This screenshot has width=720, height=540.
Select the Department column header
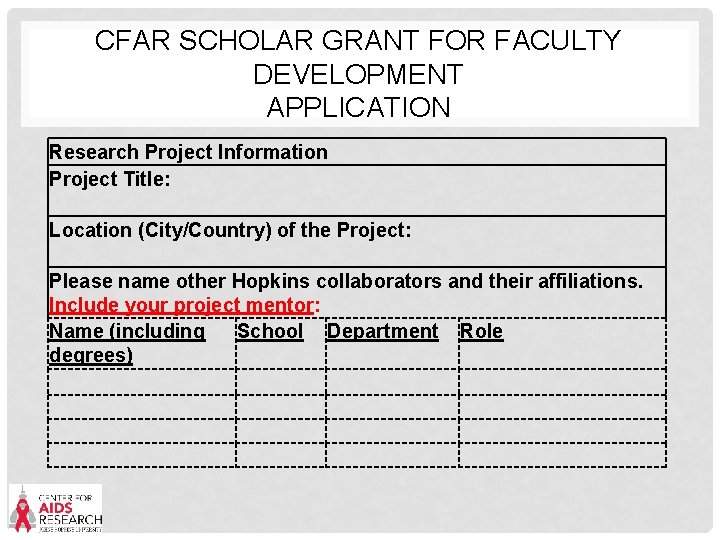coord(383,331)
